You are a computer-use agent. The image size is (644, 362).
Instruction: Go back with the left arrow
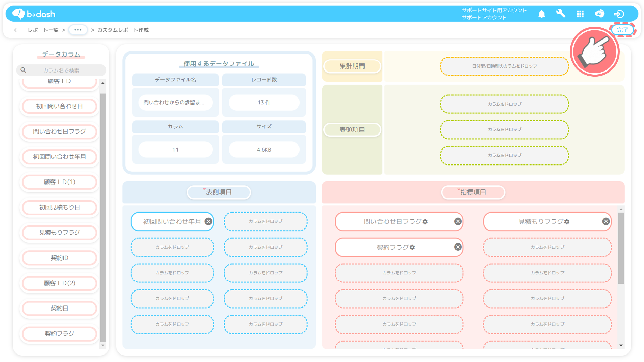(x=16, y=30)
